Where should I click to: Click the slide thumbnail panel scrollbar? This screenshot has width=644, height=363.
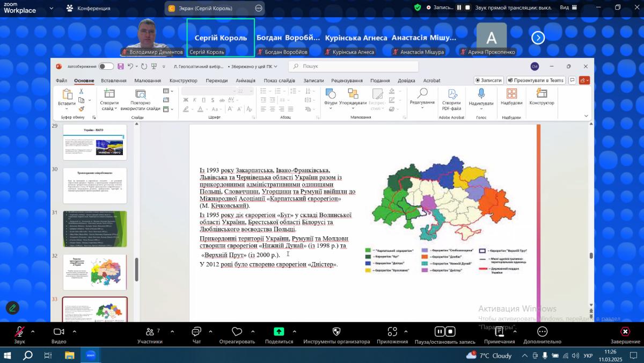tap(136, 268)
